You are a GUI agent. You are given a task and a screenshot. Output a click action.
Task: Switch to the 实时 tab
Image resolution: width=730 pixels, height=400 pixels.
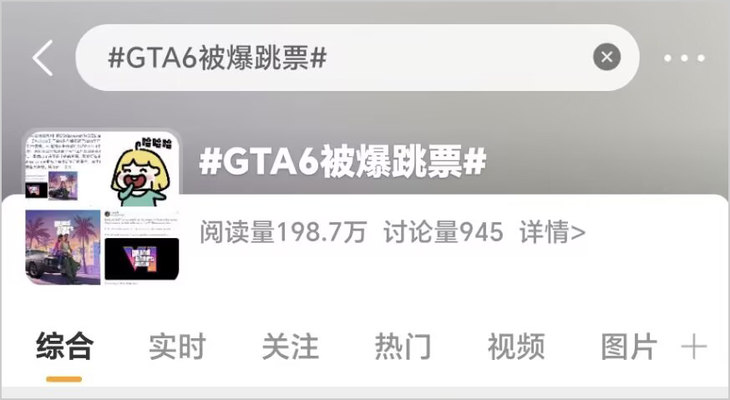point(177,346)
